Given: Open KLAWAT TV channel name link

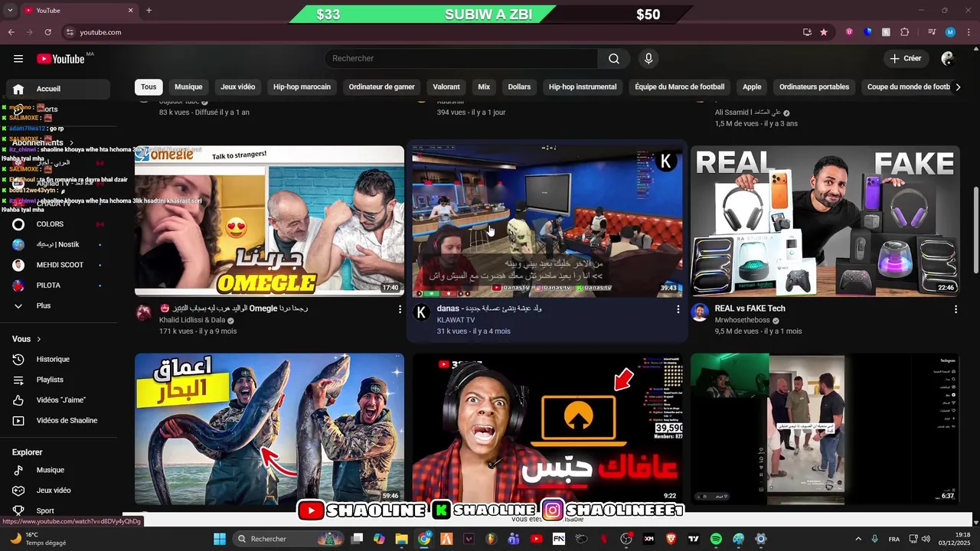Looking at the screenshot, I should (456, 321).
